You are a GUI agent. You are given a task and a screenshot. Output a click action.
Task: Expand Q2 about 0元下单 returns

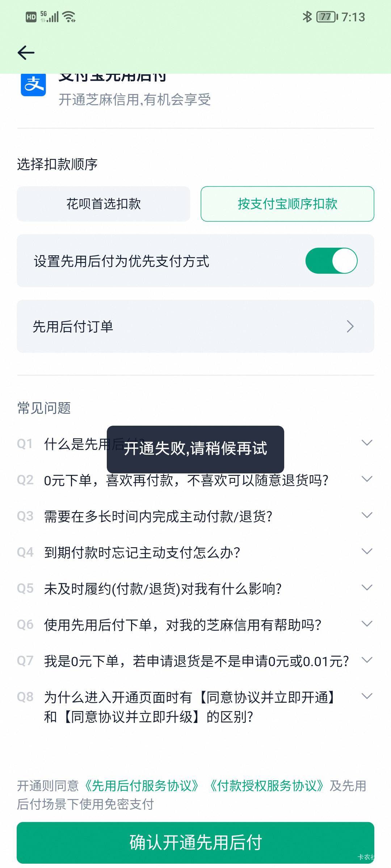click(367, 479)
